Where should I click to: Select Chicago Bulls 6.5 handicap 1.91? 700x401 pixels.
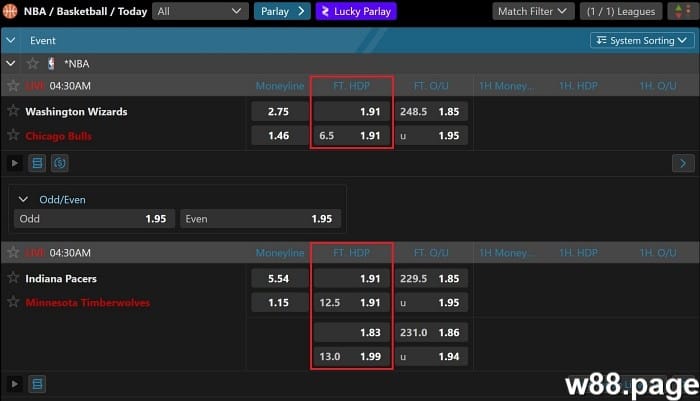351,136
